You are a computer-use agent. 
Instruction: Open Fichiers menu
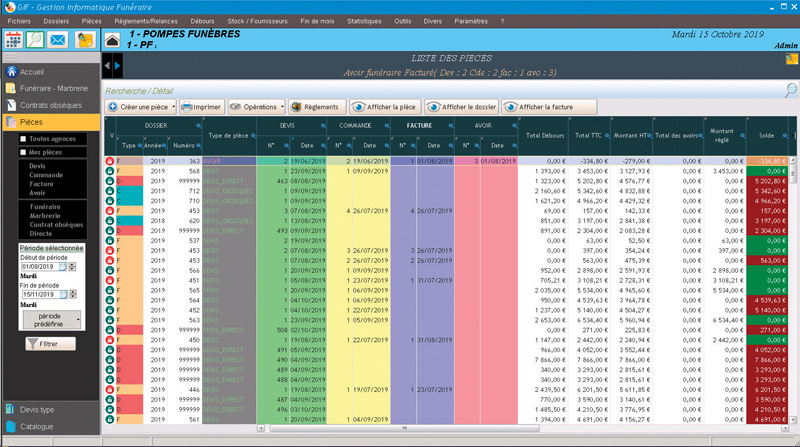coord(19,21)
